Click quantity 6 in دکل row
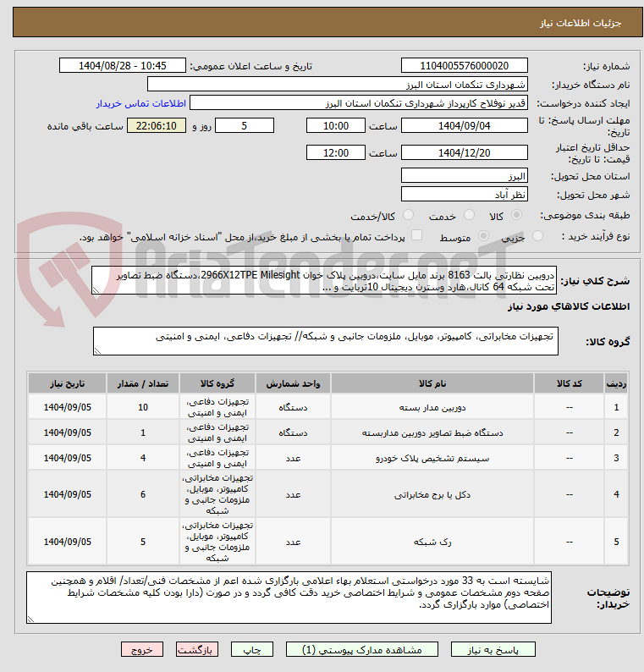 pos(143,494)
